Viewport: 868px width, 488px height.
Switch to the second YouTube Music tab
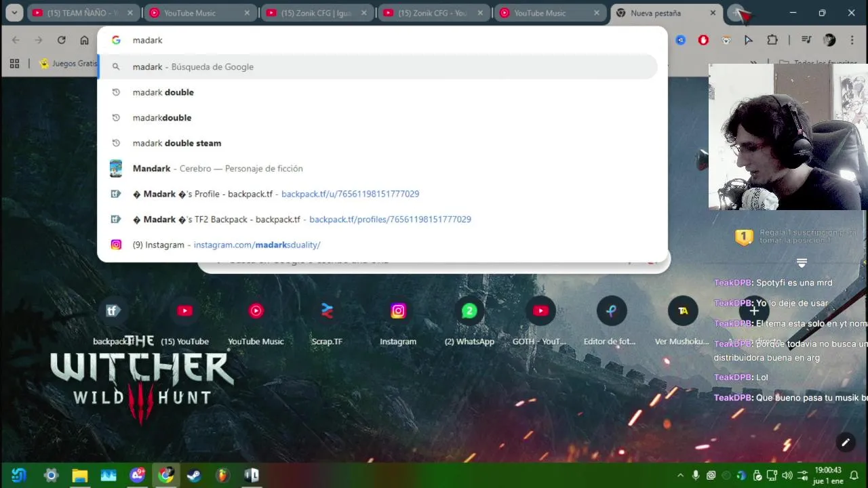coord(551,13)
